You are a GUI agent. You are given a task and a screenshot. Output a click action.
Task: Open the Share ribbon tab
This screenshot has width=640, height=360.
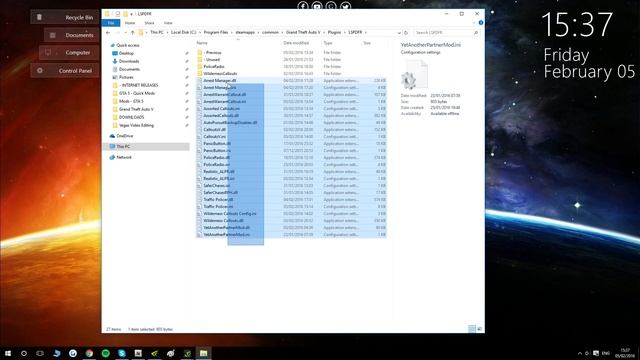[x=149, y=23]
